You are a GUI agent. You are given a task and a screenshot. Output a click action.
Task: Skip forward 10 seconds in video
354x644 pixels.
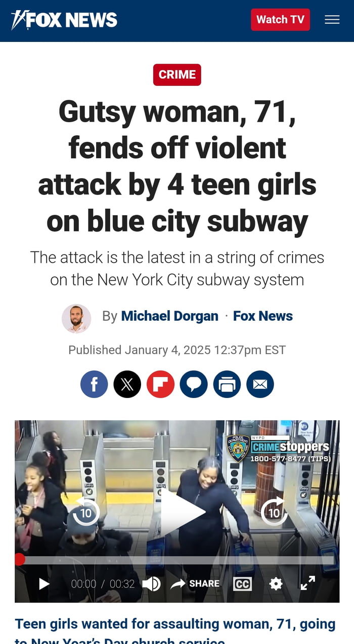pos(274,511)
